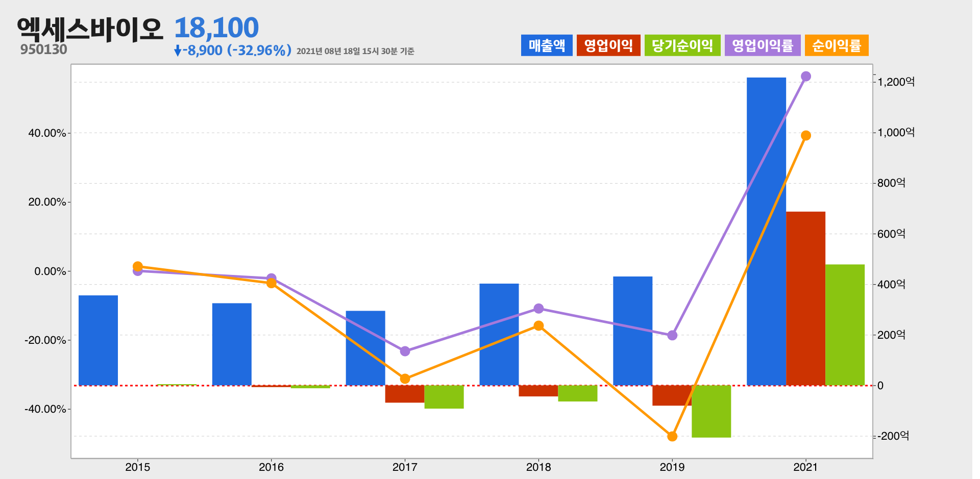This screenshot has height=479, width=980.
Task: Click the 엑세스바이오 company title
Action: click(90, 29)
